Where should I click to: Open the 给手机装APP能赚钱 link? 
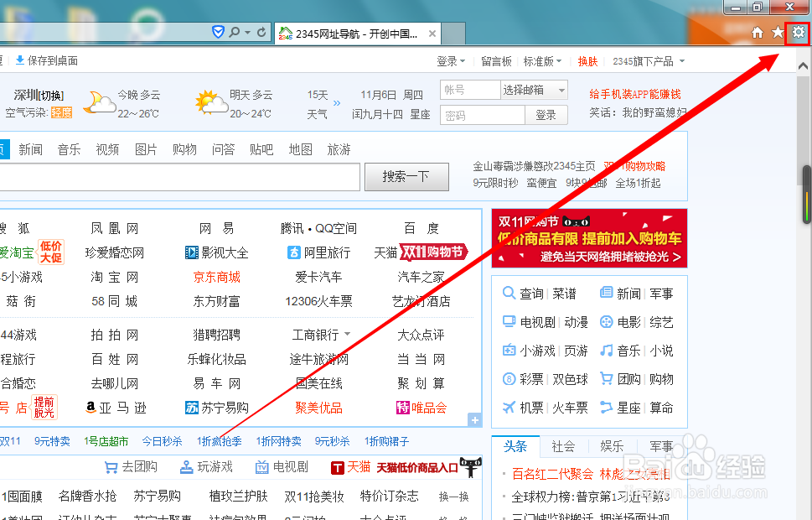pos(635,95)
